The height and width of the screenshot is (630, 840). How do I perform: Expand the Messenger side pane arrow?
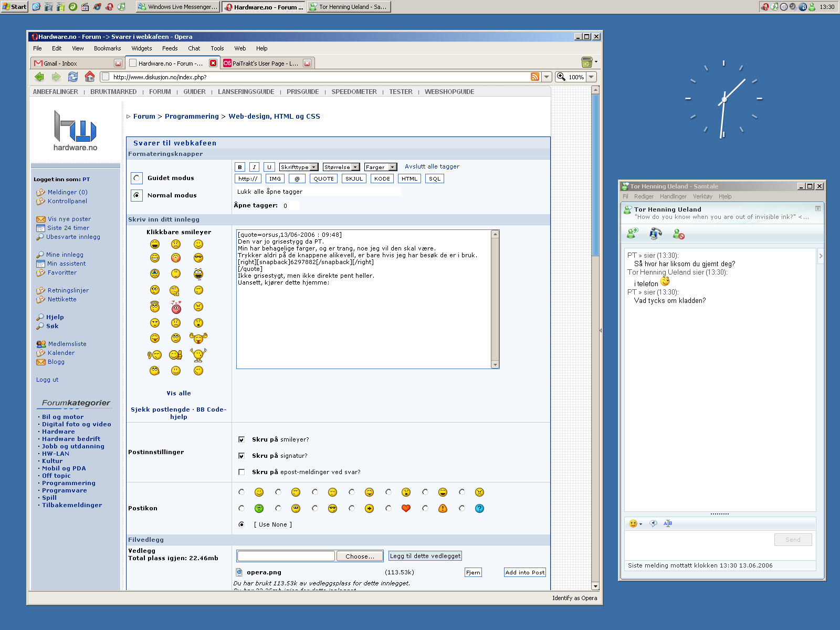[x=821, y=256]
